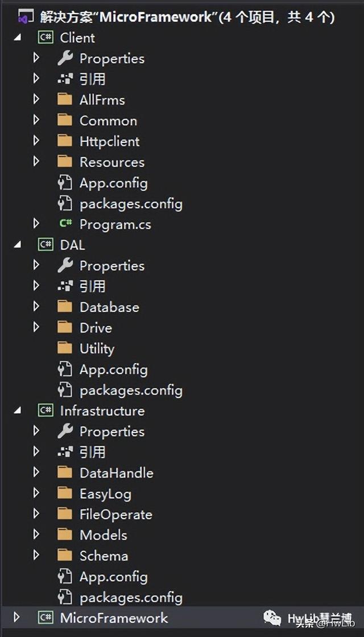Click the AllFrms folder icon
Image resolution: width=364 pixels, height=637 pixels.
pyautogui.click(x=65, y=100)
